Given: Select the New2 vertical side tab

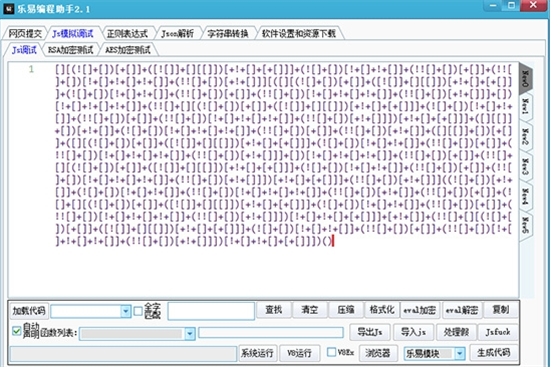Looking at the screenshot, I should [525, 137].
